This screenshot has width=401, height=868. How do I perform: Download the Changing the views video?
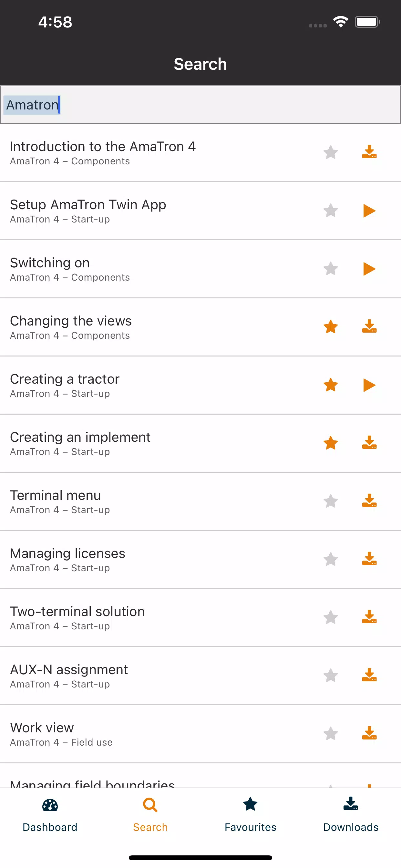[369, 327]
